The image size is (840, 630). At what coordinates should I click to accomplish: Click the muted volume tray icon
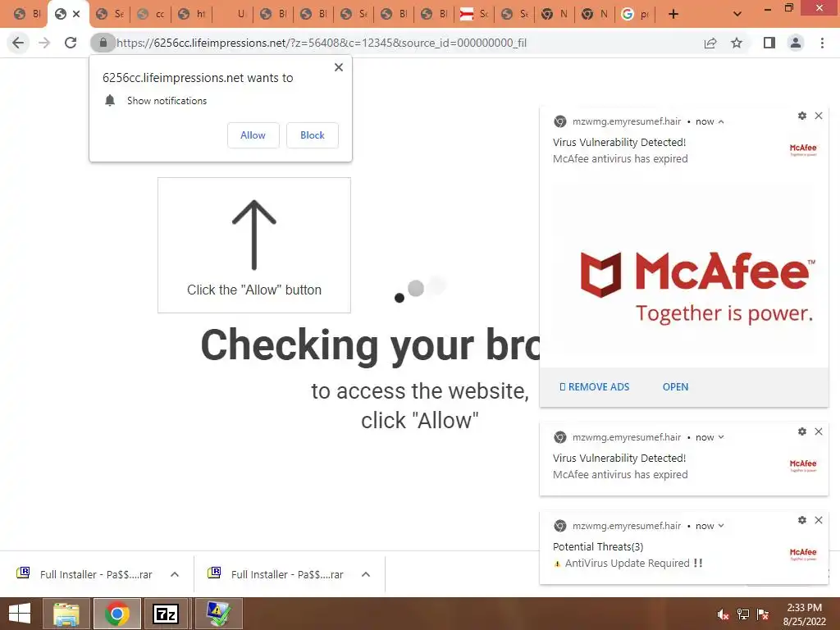click(723, 614)
